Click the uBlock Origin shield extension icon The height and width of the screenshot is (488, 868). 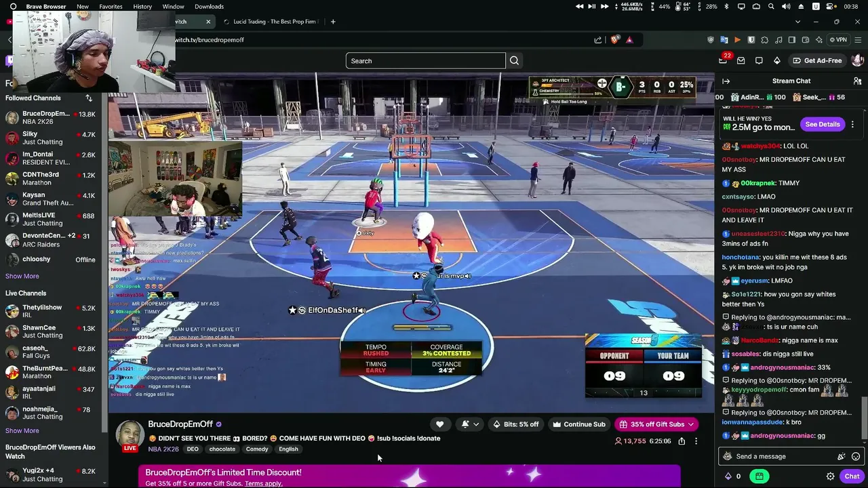click(711, 40)
